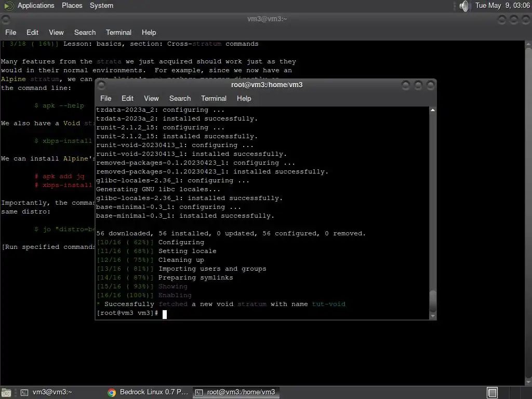Click 'Successfully fetched a new void stratum' line

point(221,304)
